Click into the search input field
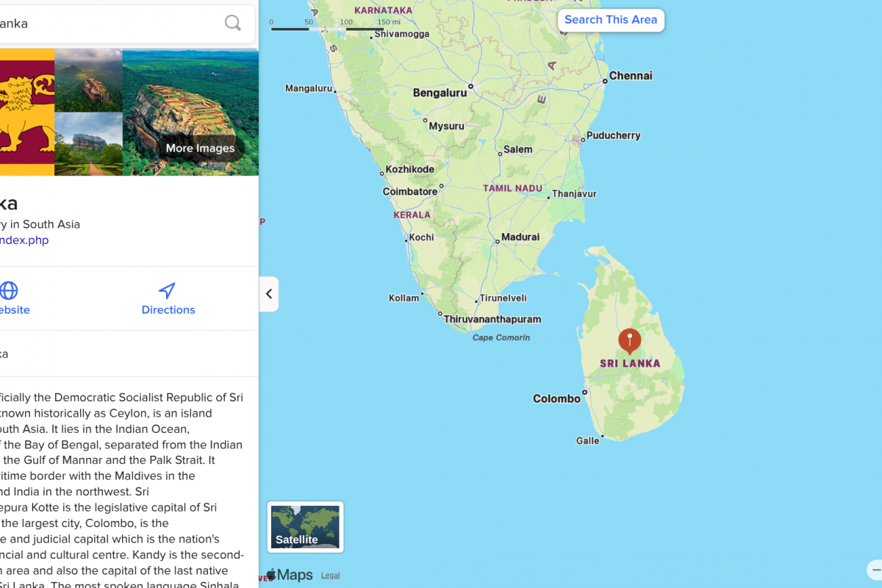 coord(110,24)
